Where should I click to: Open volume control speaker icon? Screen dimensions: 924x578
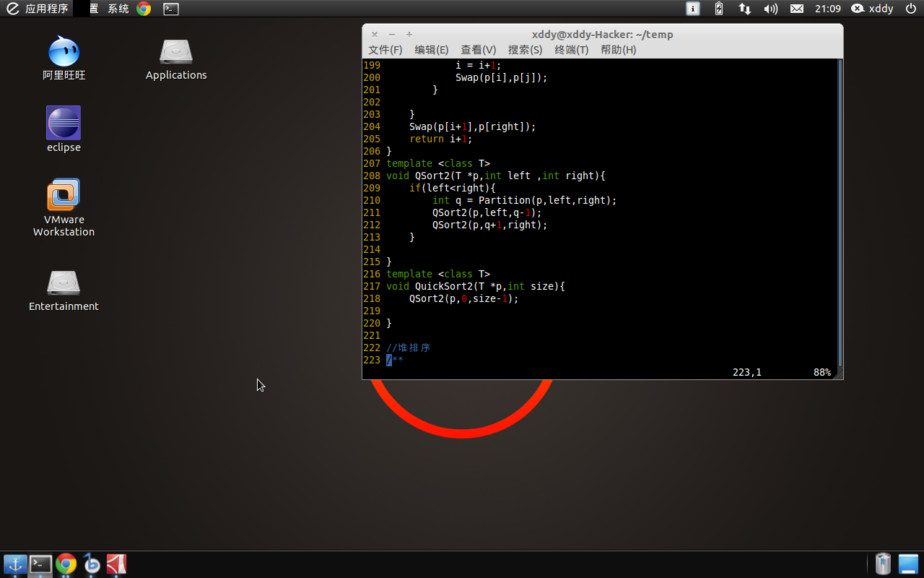(x=771, y=9)
